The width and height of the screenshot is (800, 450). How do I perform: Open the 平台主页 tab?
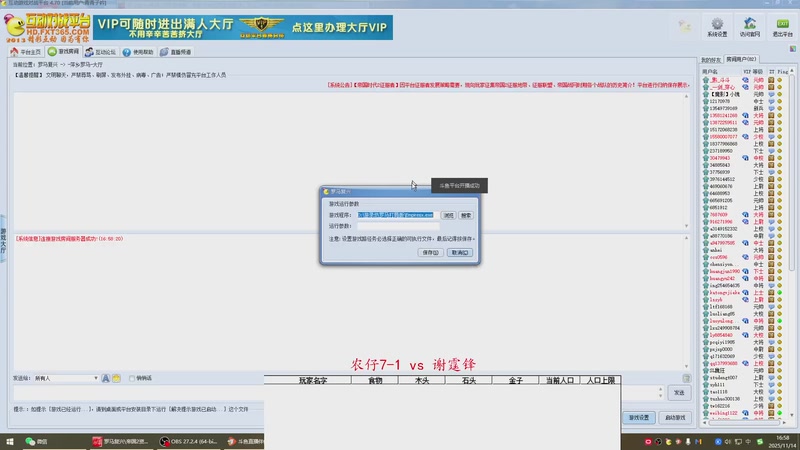click(25, 52)
